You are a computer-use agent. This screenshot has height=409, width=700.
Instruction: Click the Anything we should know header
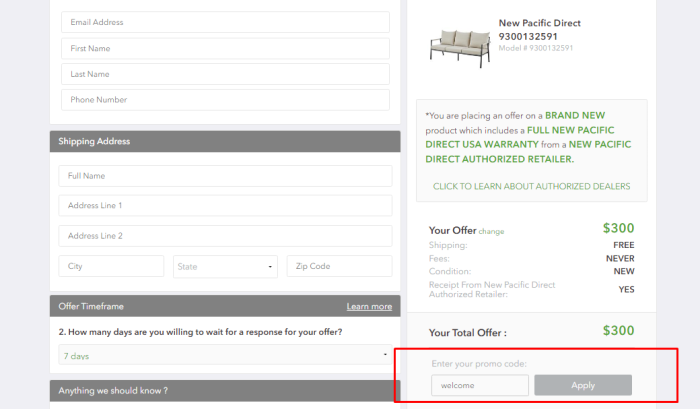click(225, 391)
